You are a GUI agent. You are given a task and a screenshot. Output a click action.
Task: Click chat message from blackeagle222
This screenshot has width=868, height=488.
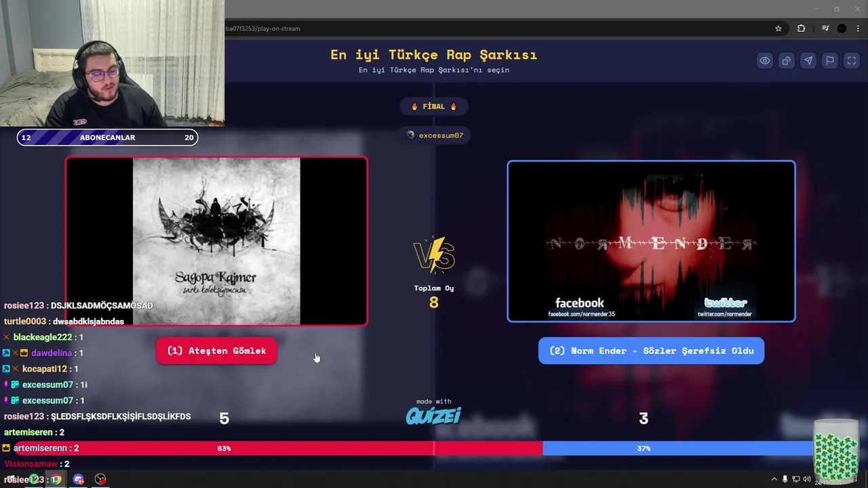point(43,337)
